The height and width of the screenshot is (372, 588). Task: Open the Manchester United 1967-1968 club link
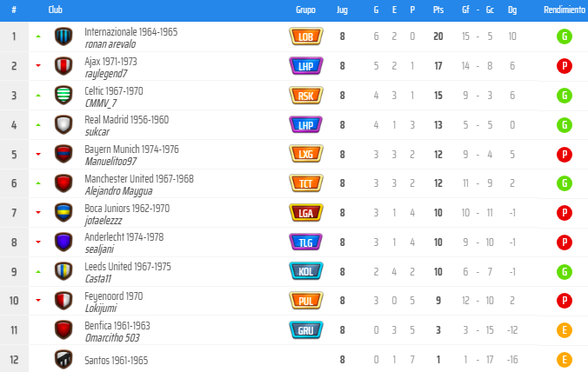(139, 178)
